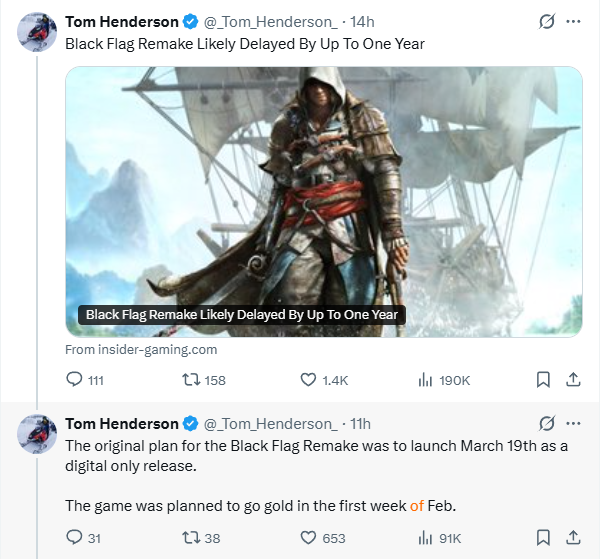View analytics showing 190K views
This screenshot has height=559, width=604.
tap(425, 380)
